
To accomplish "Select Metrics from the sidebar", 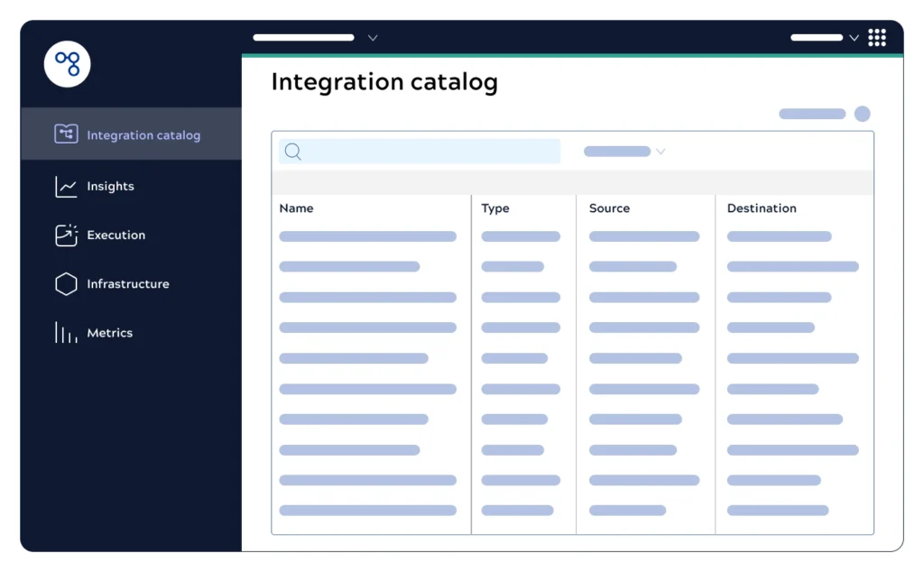I will click(109, 333).
